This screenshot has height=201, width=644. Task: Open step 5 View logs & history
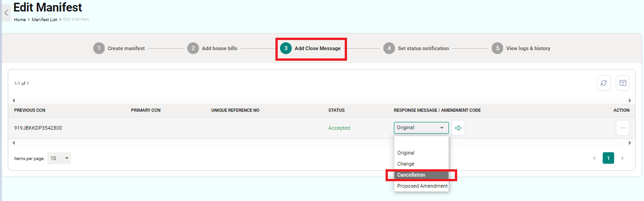click(x=521, y=48)
